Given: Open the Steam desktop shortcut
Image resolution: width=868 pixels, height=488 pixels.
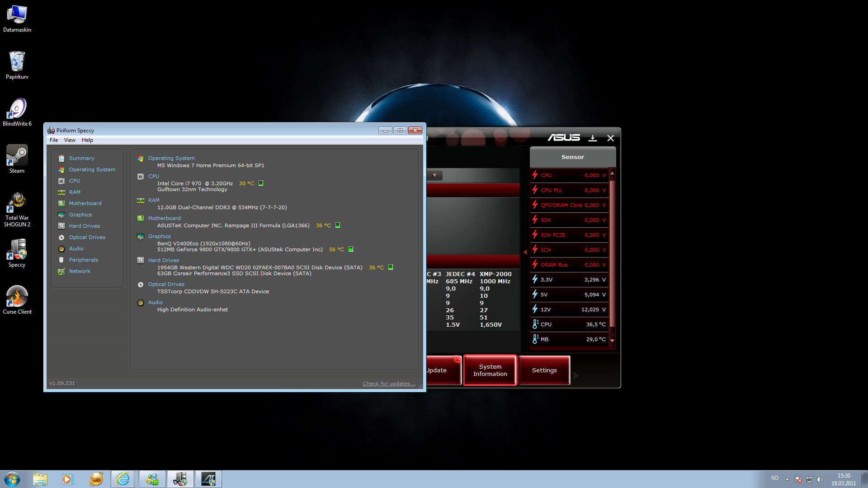Looking at the screenshot, I should point(17,159).
